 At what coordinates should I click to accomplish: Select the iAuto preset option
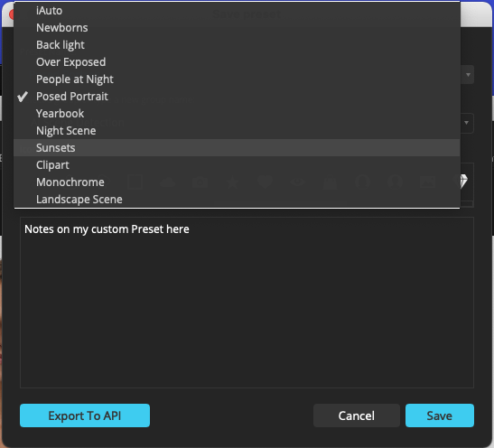[x=237, y=11]
